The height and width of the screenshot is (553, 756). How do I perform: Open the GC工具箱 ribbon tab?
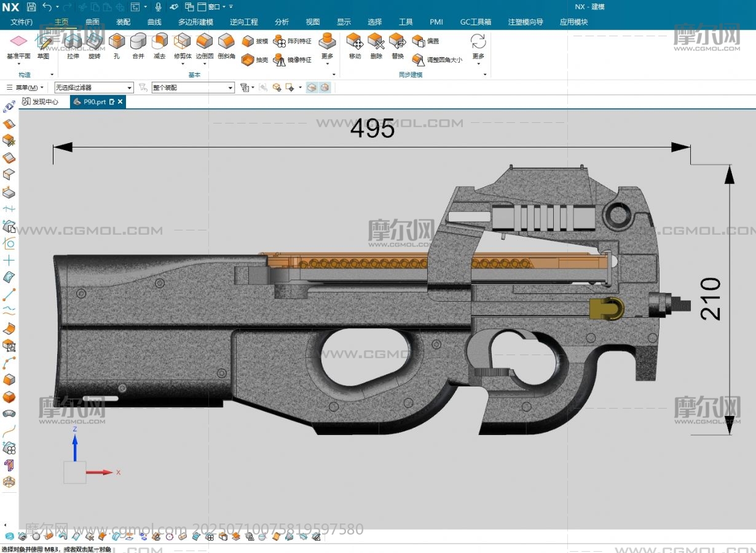476,22
